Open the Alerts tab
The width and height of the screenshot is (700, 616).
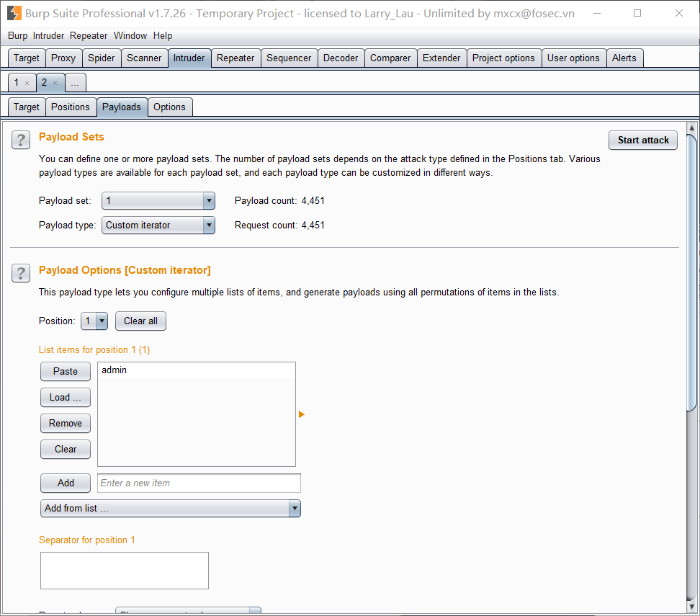[x=624, y=58]
